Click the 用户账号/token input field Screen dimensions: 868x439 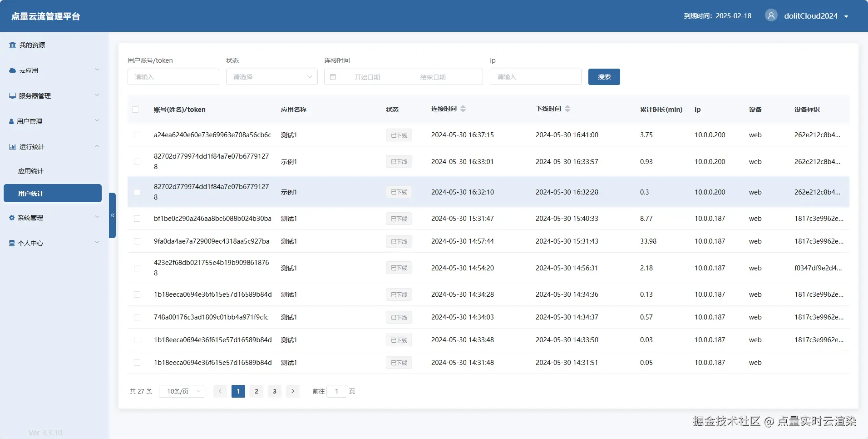[173, 77]
